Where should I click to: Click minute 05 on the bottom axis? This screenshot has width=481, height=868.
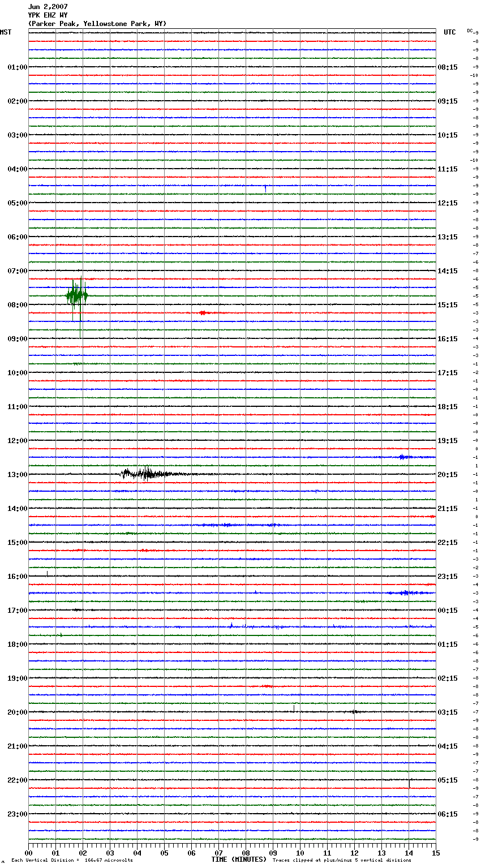(165, 853)
